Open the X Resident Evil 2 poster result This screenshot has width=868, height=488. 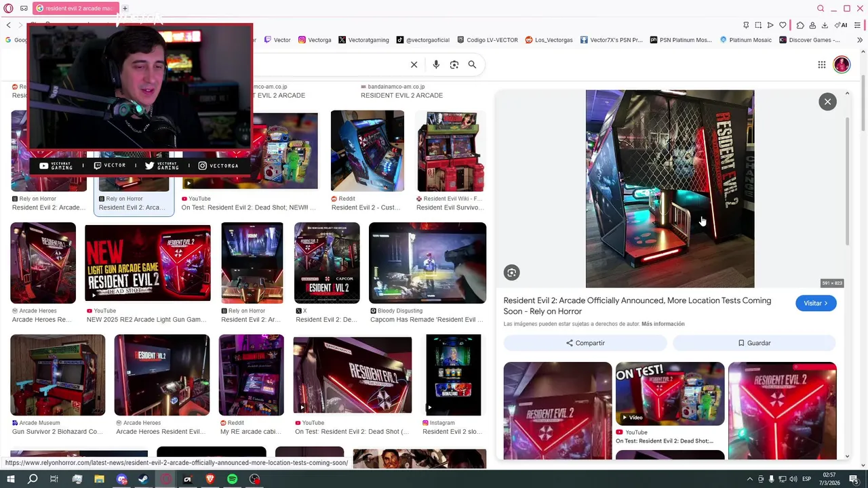point(327,263)
